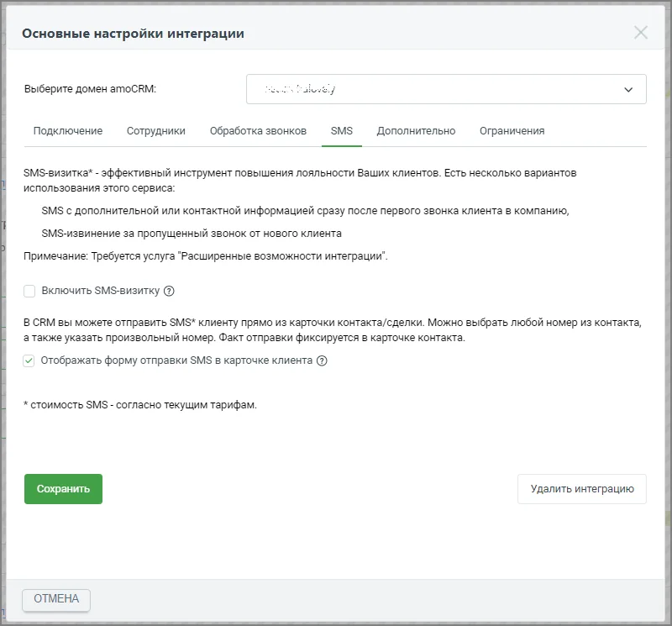Click the SMS-извинение за пропущенный звонок line
Viewport: 672px width, 626px height.
[x=192, y=234]
